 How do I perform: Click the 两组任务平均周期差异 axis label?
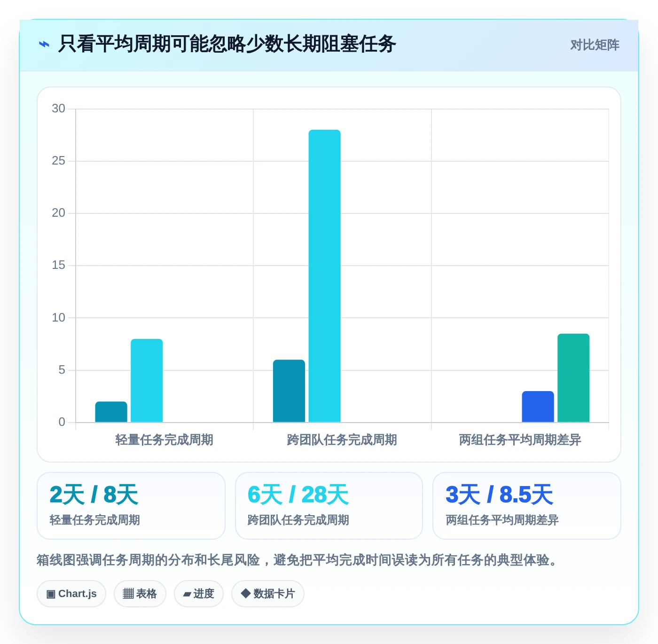tap(520, 440)
